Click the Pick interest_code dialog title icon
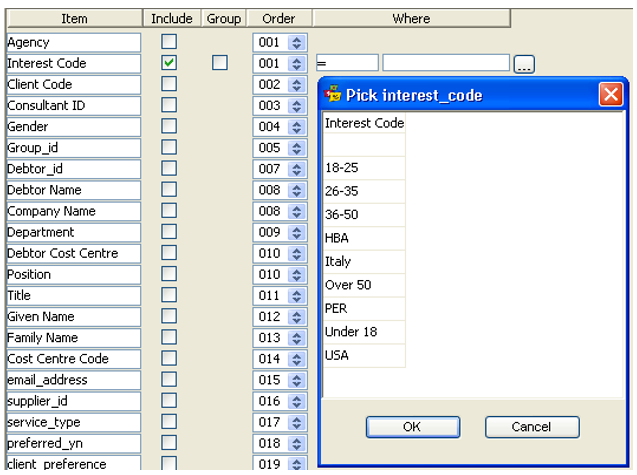637x475 pixels. 333,94
